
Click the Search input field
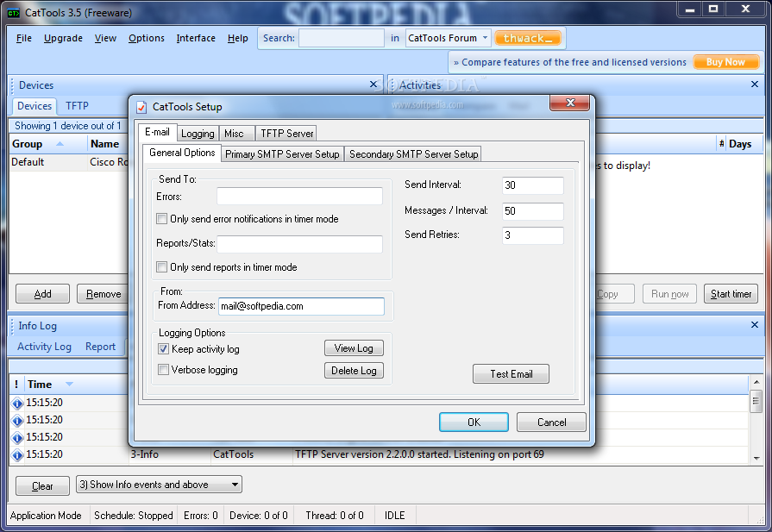(x=342, y=38)
